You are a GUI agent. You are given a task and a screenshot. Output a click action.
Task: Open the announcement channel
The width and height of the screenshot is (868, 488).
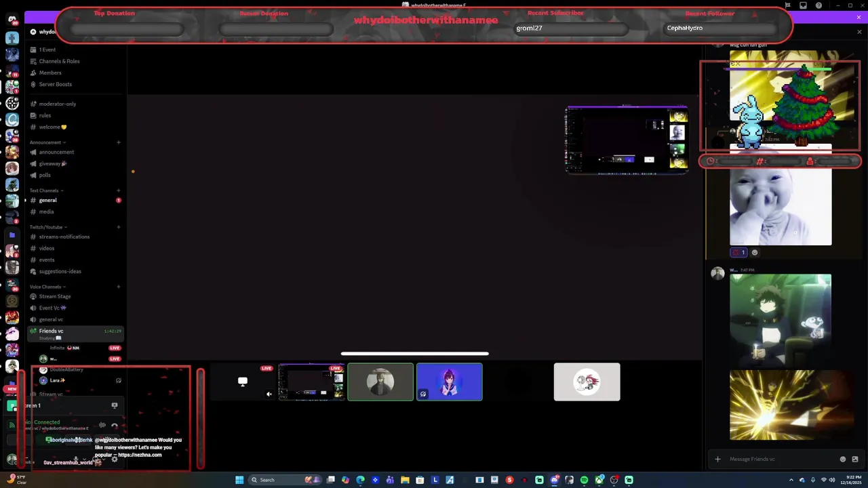pos(56,152)
